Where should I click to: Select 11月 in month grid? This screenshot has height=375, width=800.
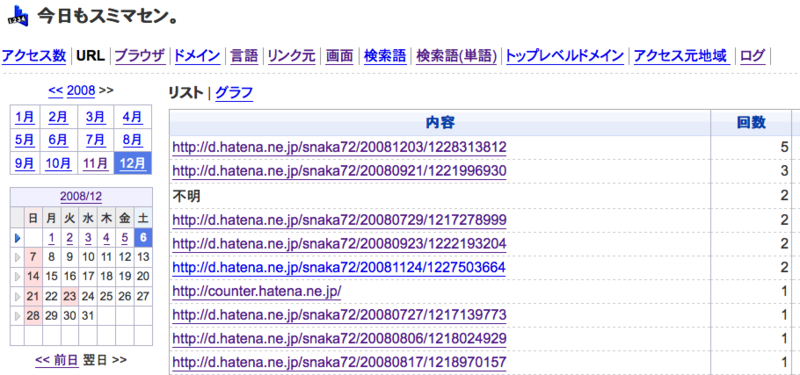point(95,163)
